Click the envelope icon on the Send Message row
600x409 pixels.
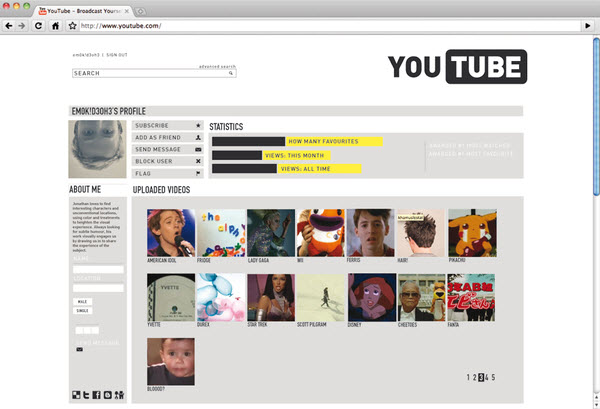(198, 149)
